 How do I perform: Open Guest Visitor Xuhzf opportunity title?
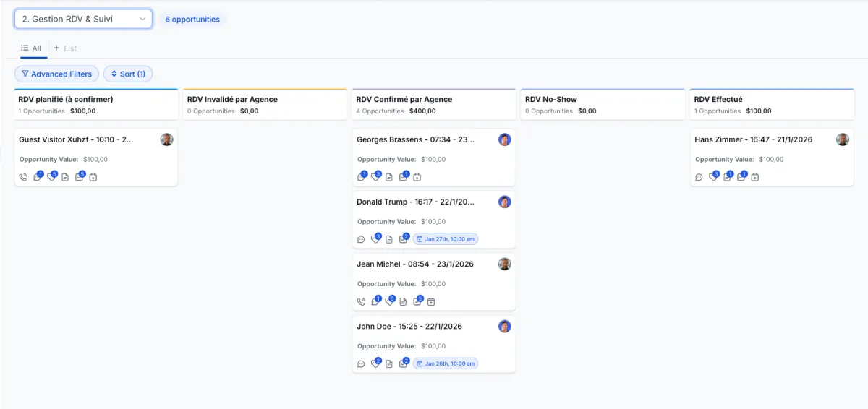point(76,139)
